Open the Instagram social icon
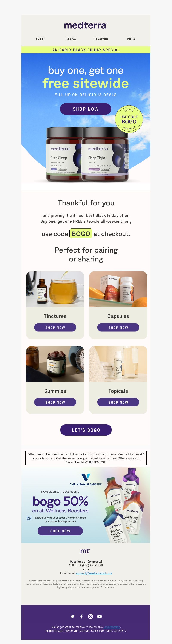 (x=91, y=616)
